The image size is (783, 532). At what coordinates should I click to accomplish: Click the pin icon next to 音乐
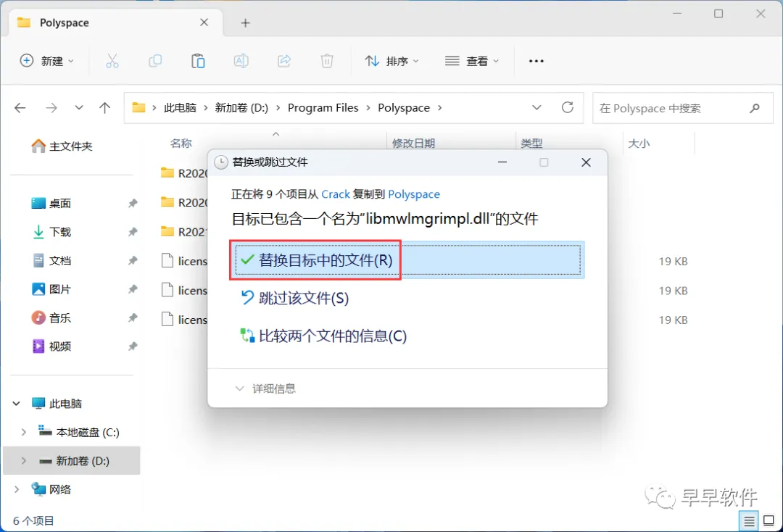[133, 318]
